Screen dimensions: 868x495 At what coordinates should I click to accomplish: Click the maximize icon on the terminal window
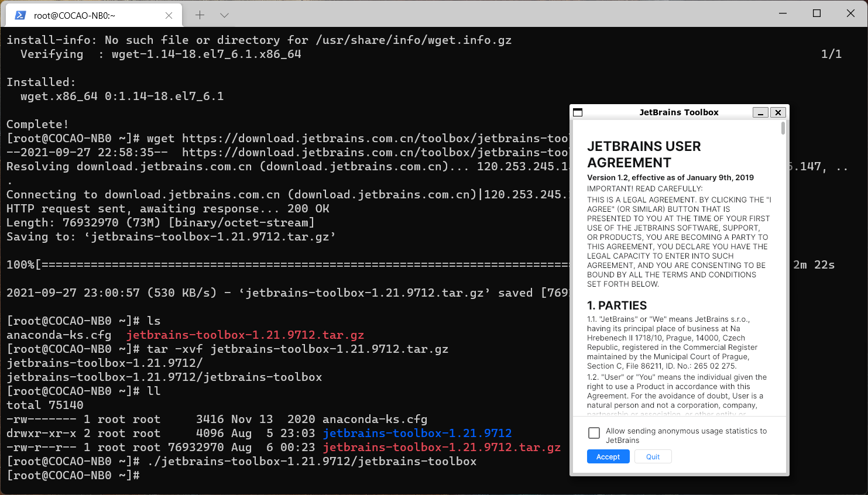pos(816,13)
